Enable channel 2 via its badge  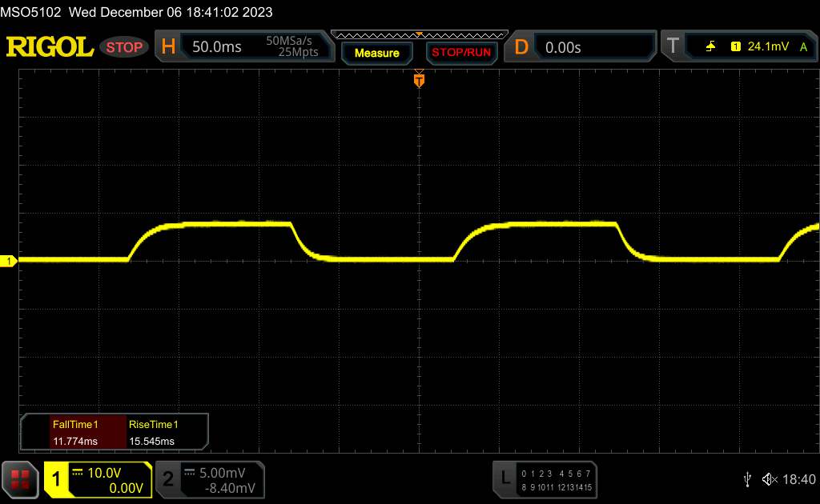[x=168, y=479]
